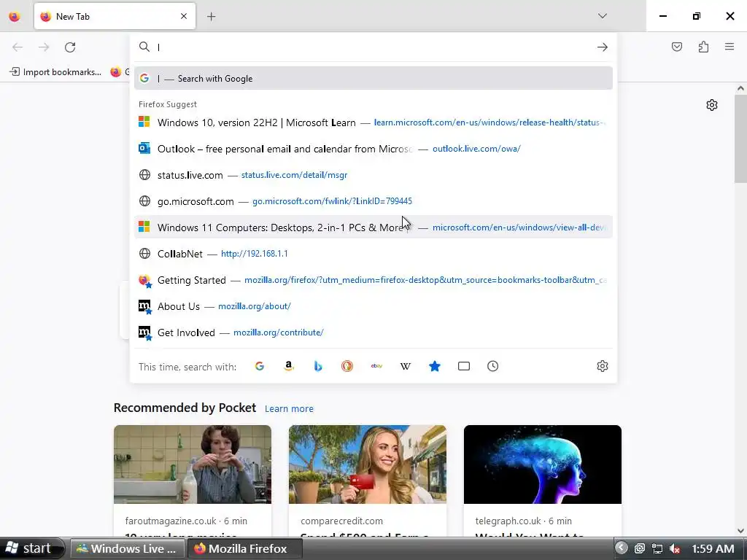Search this time with eBay icon
The image size is (747, 560).
tap(376, 366)
